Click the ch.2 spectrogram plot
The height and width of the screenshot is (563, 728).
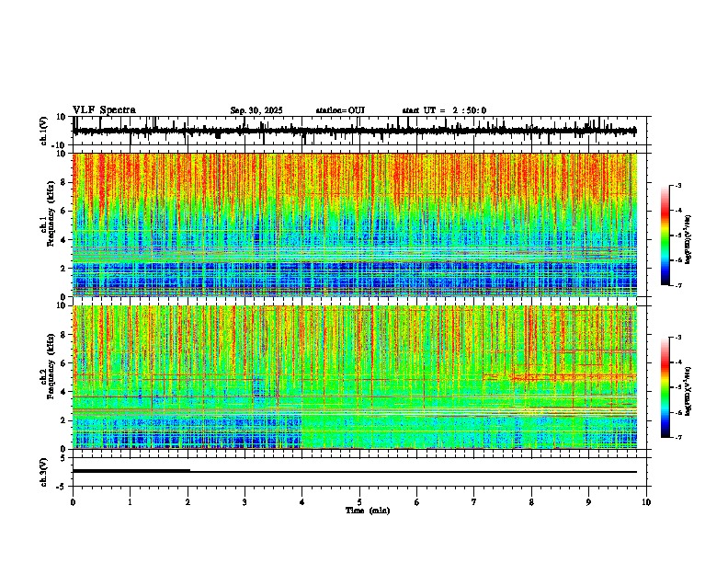click(x=355, y=377)
